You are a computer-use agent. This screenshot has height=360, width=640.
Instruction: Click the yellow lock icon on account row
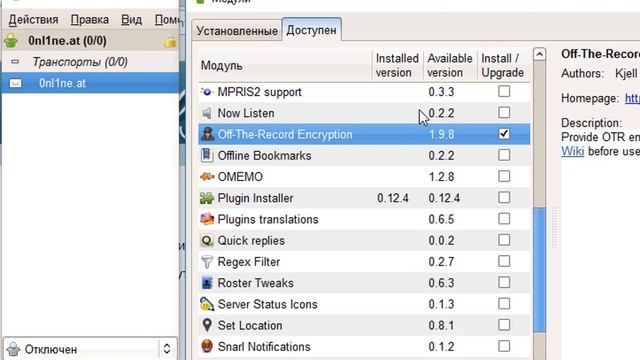coord(171,41)
